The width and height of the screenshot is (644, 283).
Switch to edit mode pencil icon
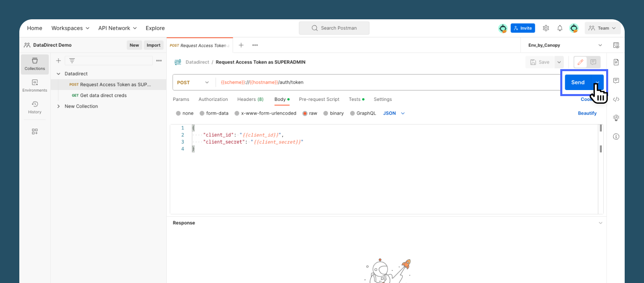580,62
